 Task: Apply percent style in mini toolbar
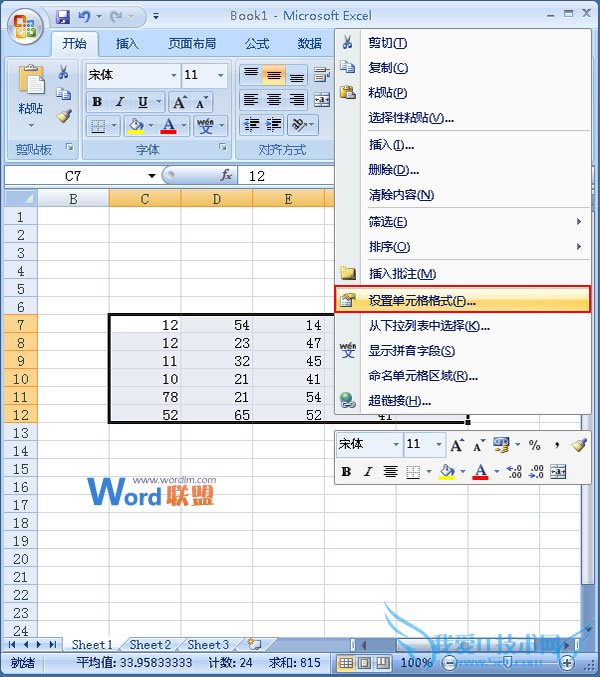coord(534,445)
